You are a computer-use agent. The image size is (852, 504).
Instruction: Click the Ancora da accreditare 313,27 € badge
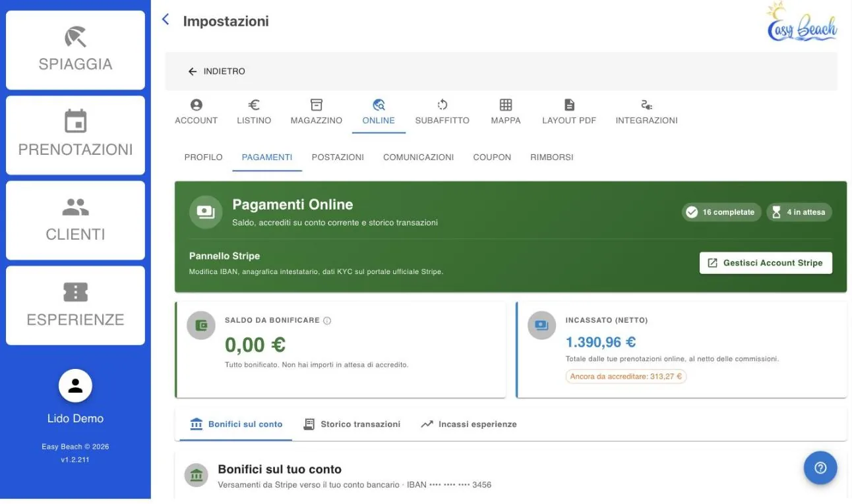click(x=626, y=377)
